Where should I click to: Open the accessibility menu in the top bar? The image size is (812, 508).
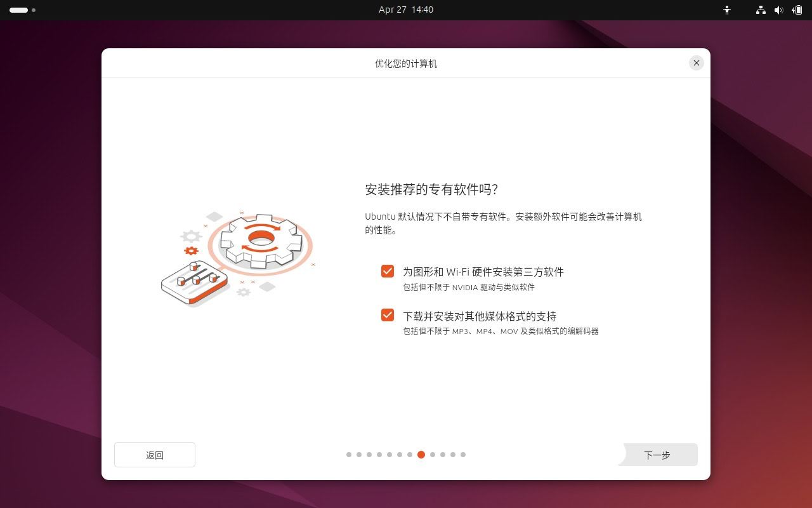point(727,10)
